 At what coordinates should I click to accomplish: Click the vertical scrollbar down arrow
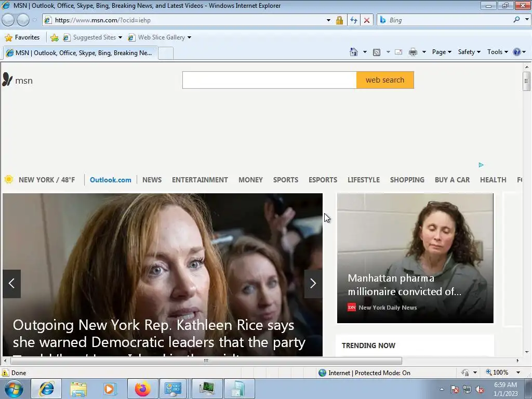[526, 352]
